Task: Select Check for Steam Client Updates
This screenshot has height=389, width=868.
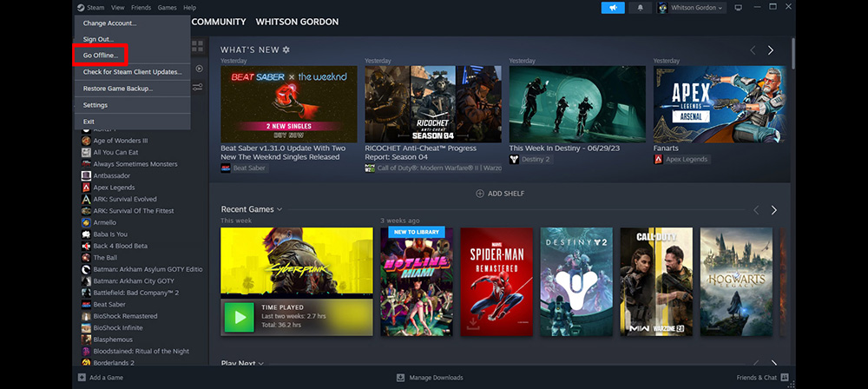Action: (x=132, y=72)
